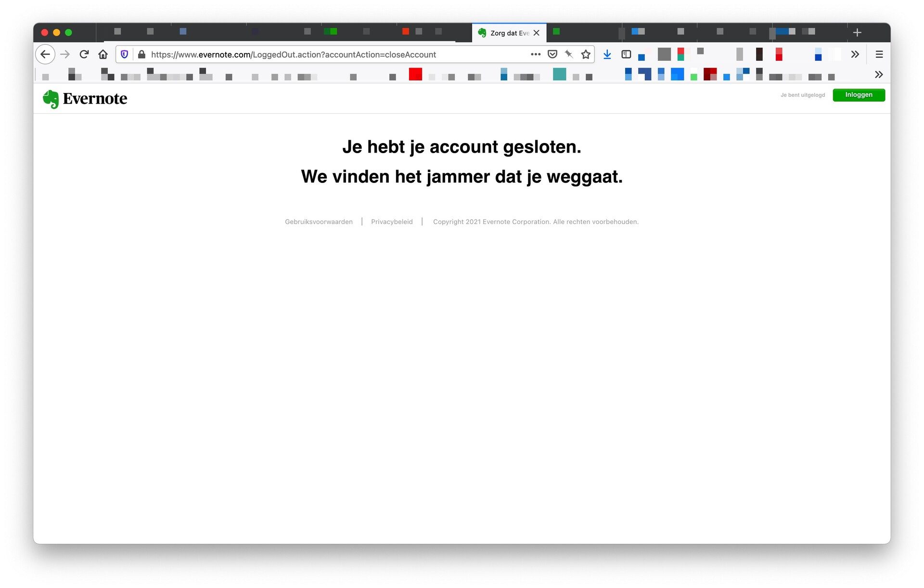Image resolution: width=924 pixels, height=588 pixels.
Task: Click the home icon in browser toolbar
Action: (x=103, y=54)
